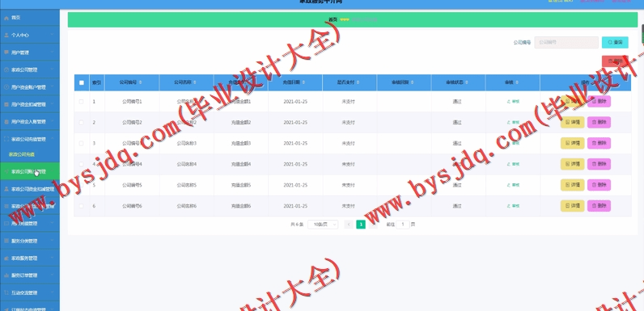The height and width of the screenshot is (311, 644).
Task: Click the chart icon beside 服务订单管理
Action: pyautogui.click(x=6, y=275)
